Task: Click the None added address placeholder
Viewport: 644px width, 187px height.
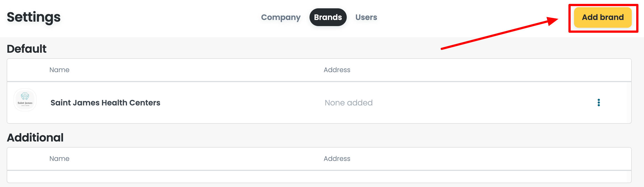Action: tap(348, 102)
